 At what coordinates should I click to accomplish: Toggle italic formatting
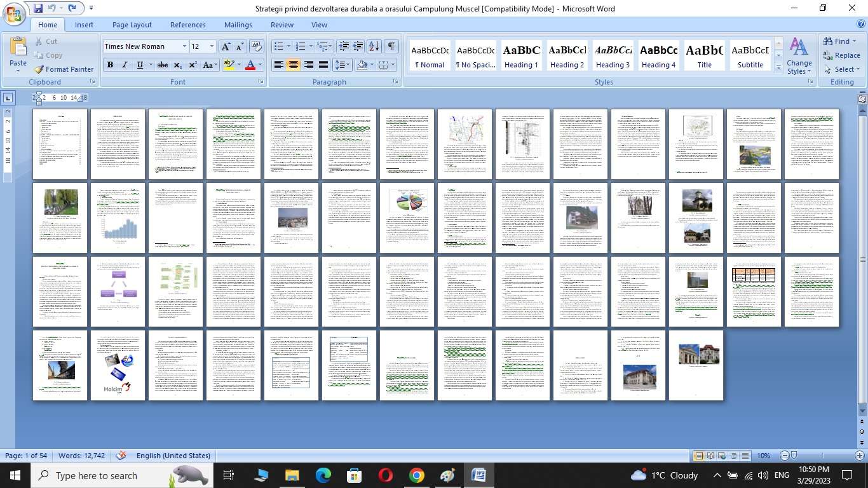(x=125, y=65)
